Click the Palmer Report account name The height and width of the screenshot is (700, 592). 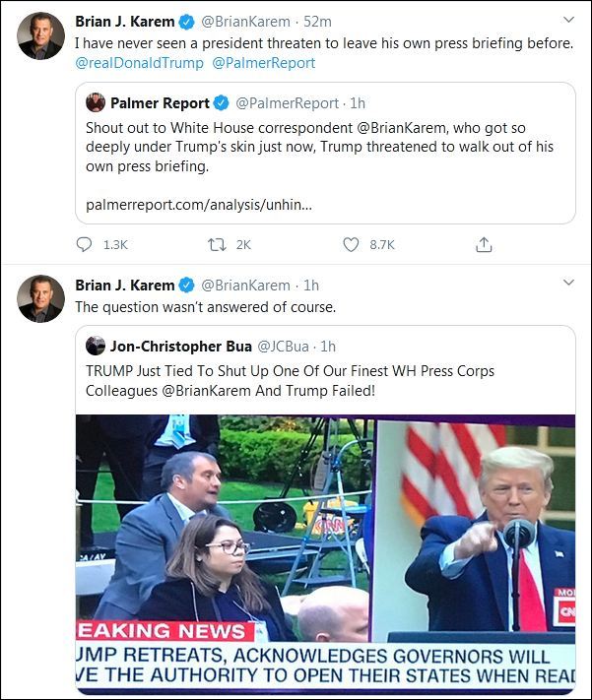(x=160, y=102)
